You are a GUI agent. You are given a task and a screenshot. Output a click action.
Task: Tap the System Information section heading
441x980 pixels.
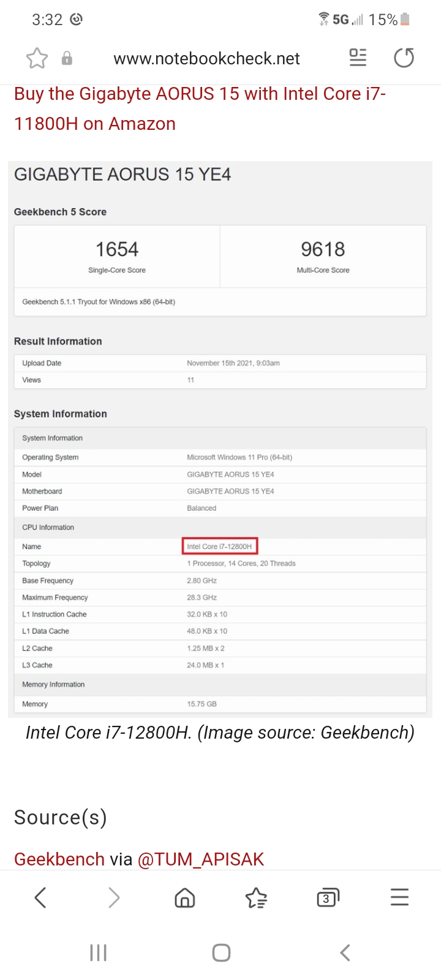61,414
